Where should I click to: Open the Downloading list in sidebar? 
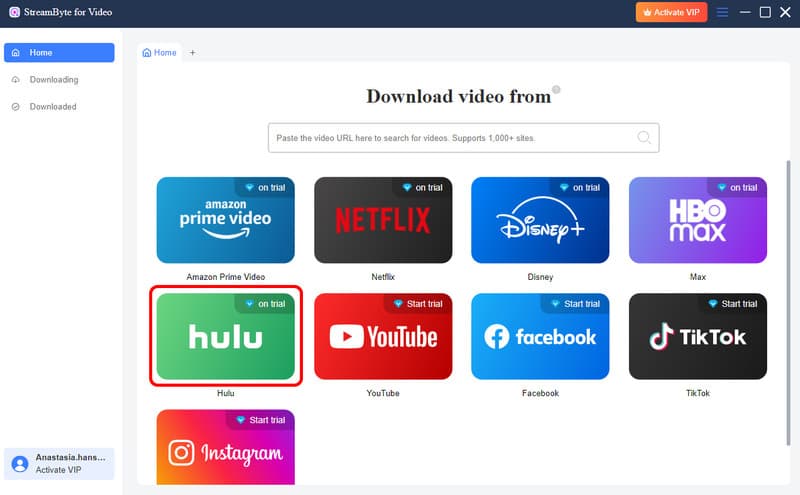click(x=59, y=80)
